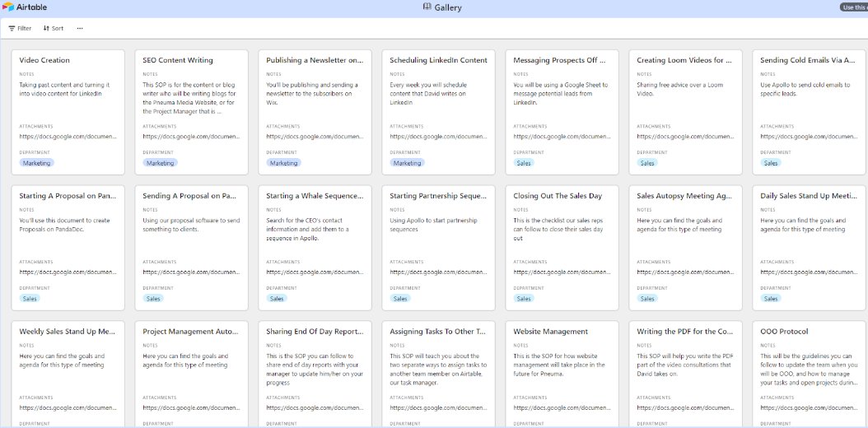Open the Writing the PDF for the Co... card title
868x428 pixels.
pos(685,332)
